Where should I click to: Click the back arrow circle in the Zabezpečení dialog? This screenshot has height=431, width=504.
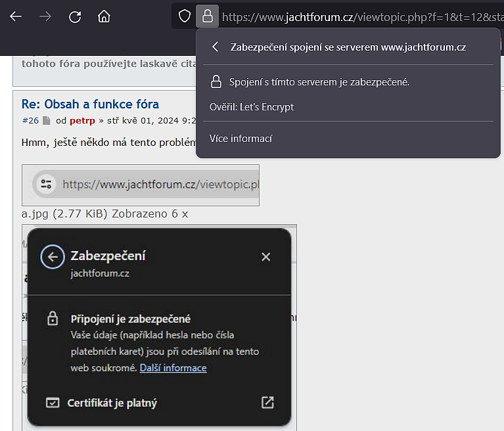pos(53,256)
